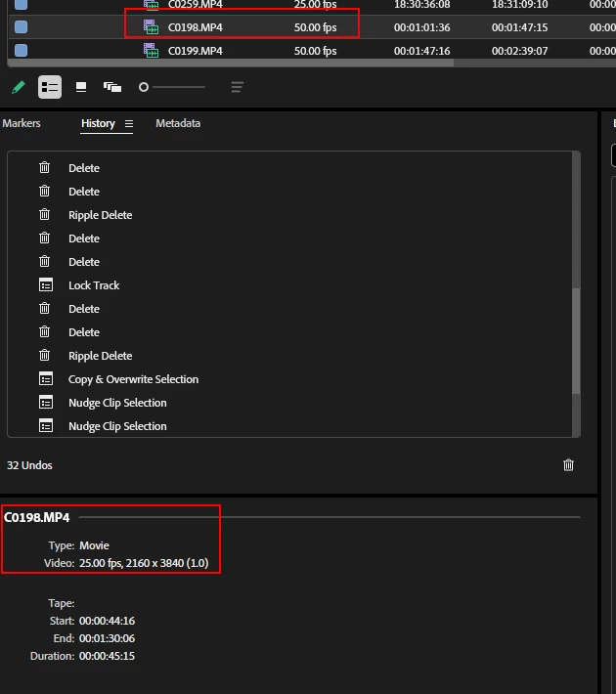The image size is (616, 694).
Task: Select the History tab
Action: (x=98, y=123)
